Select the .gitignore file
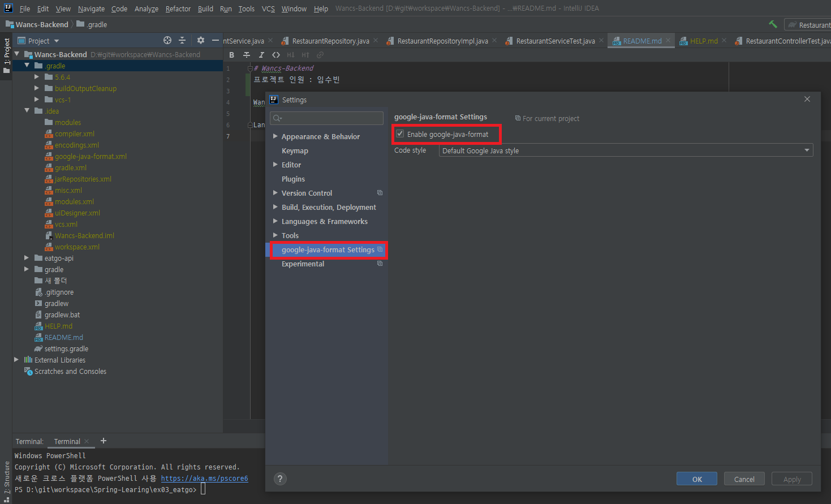Image resolution: width=831 pixels, height=504 pixels. click(x=59, y=292)
